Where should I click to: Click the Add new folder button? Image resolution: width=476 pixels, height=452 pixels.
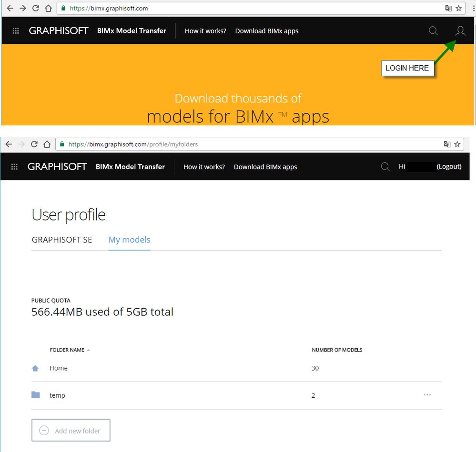click(x=71, y=430)
